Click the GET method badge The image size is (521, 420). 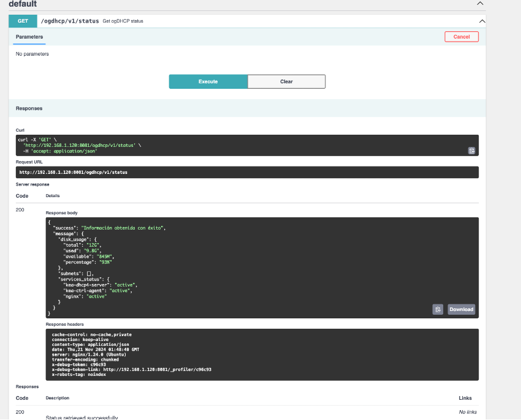click(x=23, y=21)
